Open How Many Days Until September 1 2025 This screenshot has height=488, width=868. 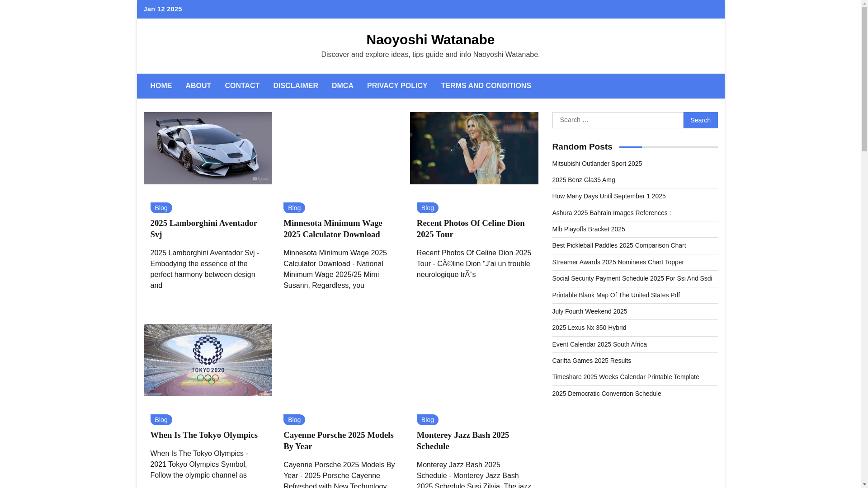[609, 196]
